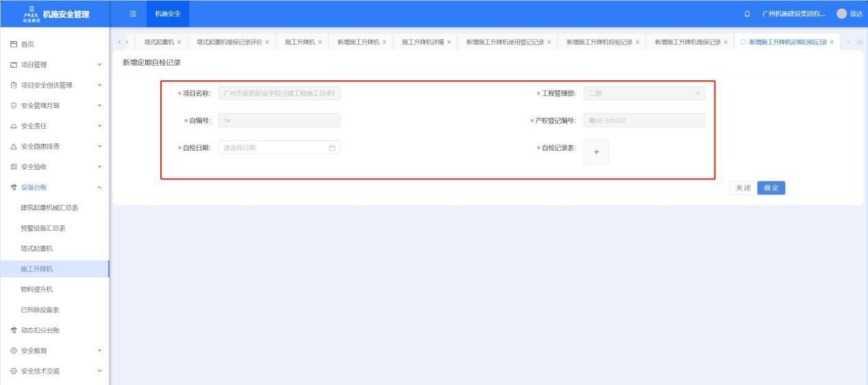Expand the 项目管理 sidebar menu
The height and width of the screenshot is (385, 868).
pyautogui.click(x=54, y=64)
